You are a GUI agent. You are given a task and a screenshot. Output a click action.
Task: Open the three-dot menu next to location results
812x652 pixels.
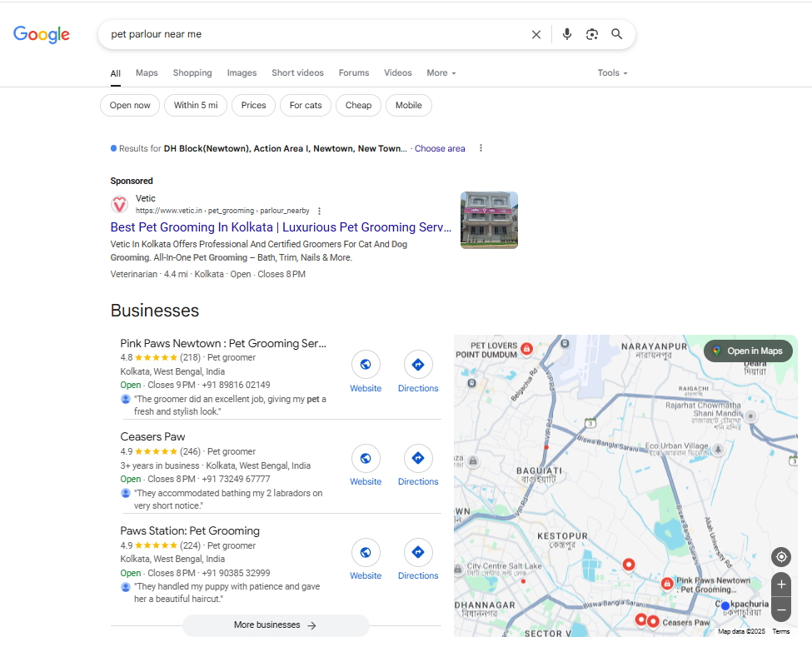[x=481, y=147]
